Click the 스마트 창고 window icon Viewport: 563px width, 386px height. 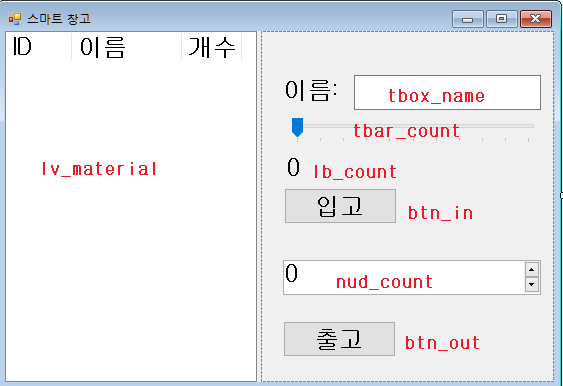15,18
